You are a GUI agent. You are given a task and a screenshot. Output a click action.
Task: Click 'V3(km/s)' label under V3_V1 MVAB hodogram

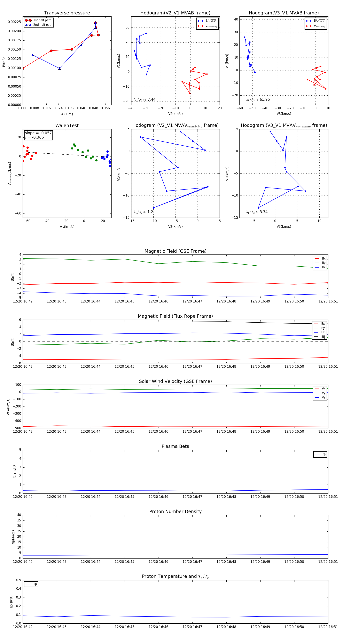[284, 114]
